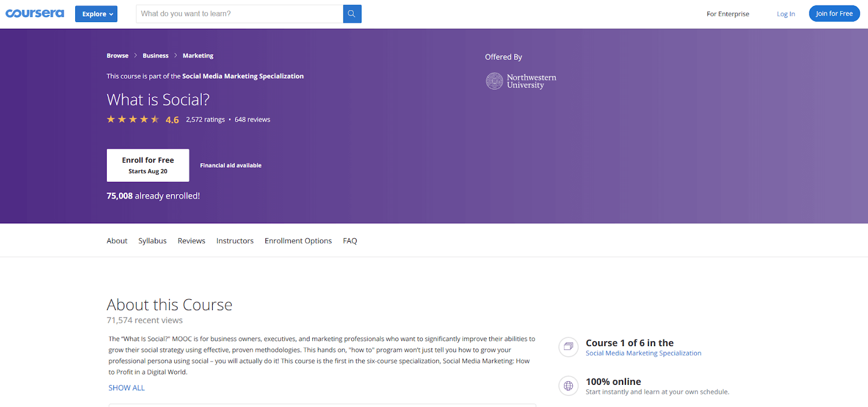This screenshot has width=868, height=407.
Task: Click the magnifying glass search button
Action: [x=352, y=14]
